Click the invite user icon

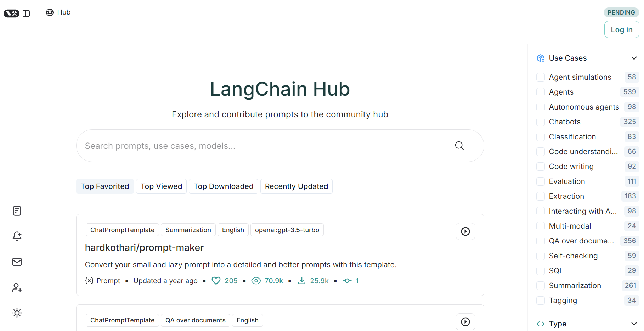click(17, 287)
